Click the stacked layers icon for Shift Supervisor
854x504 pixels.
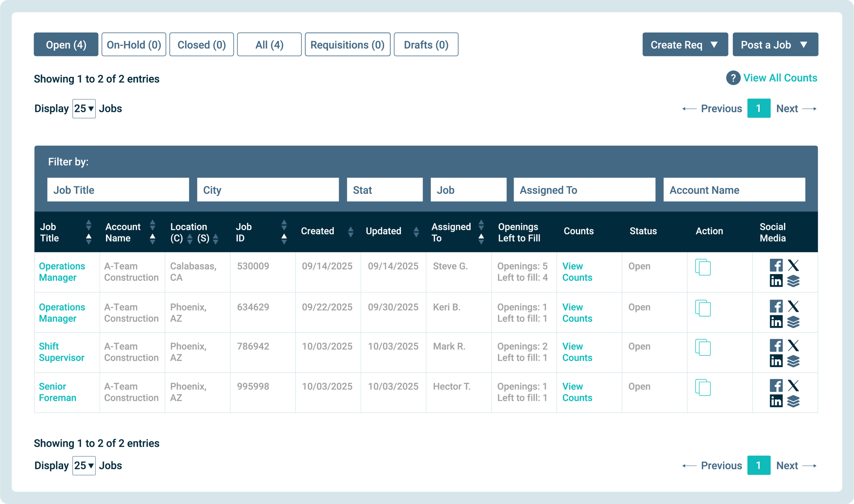(793, 361)
